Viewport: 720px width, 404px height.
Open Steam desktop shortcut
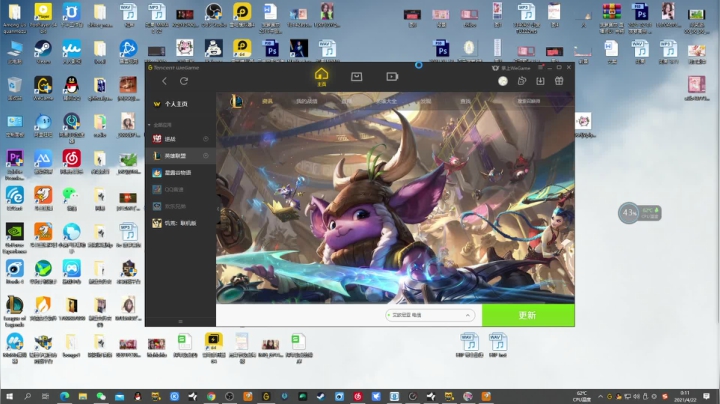[x=43, y=52]
